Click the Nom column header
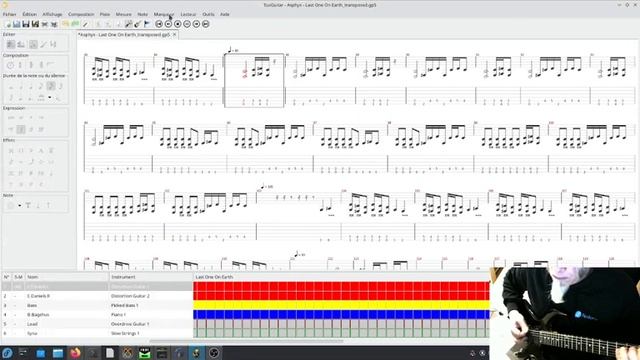This screenshot has height=360, width=640. click(x=67, y=277)
